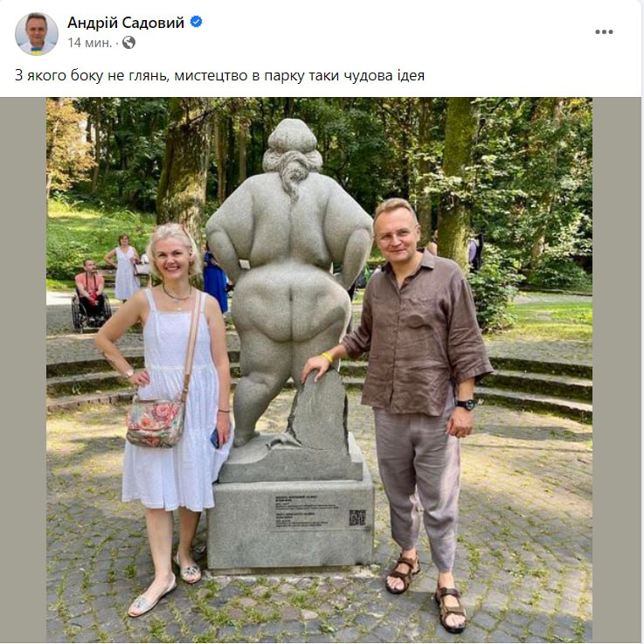Click the floral shoulder bag in the photo
This screenshot has height=644, width=644.
coord(155,424)
